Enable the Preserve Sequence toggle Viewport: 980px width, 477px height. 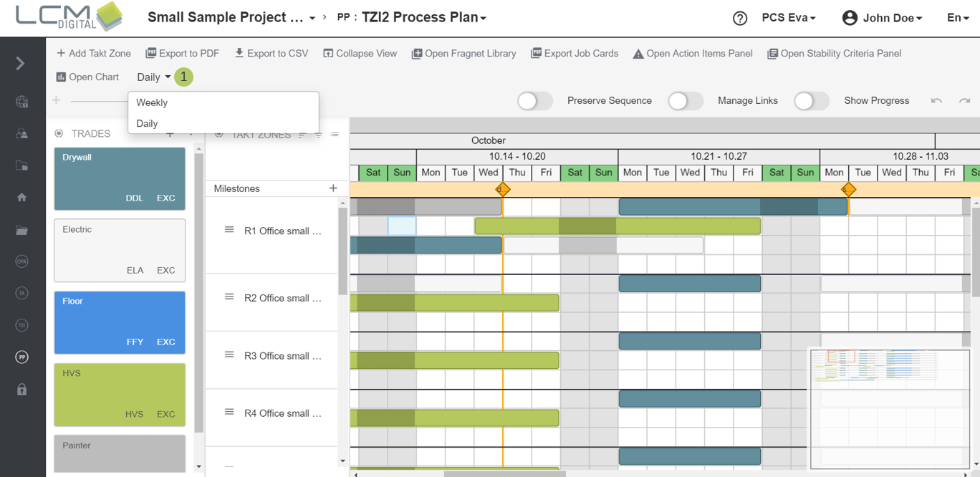[534, 101]
